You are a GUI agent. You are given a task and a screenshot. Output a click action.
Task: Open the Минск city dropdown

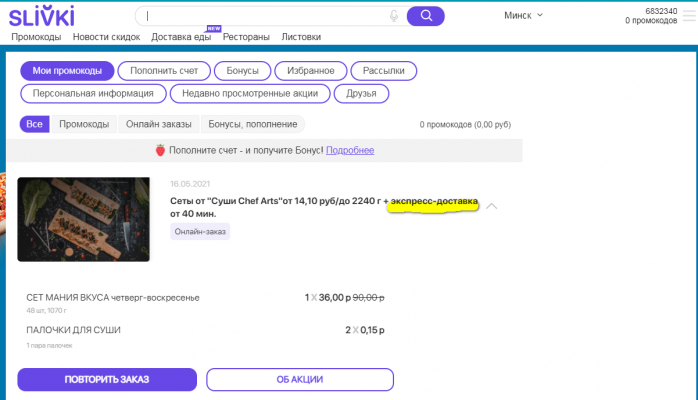pyautogui.click(x=524, y=15)
